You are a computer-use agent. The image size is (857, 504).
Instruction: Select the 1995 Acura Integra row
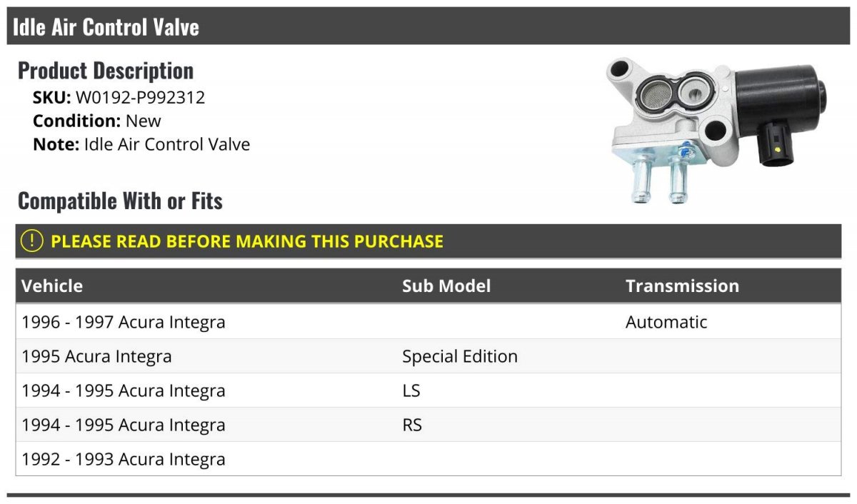[428, 356]
